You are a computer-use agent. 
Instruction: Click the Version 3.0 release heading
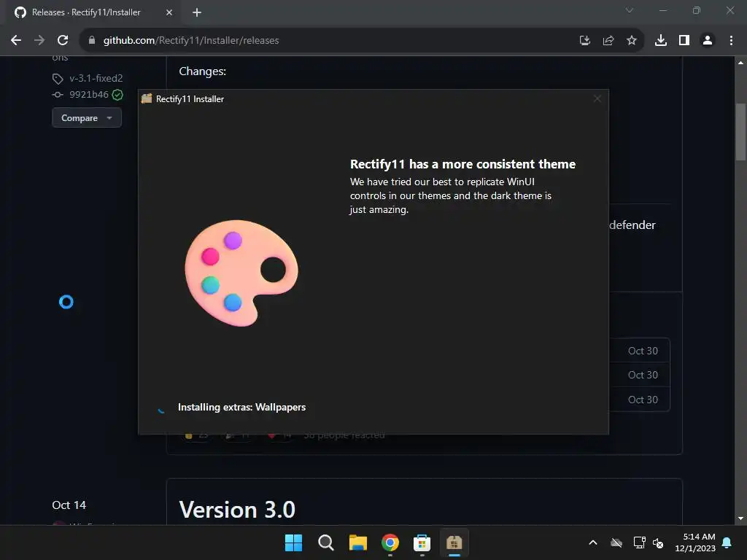point(237,510)
